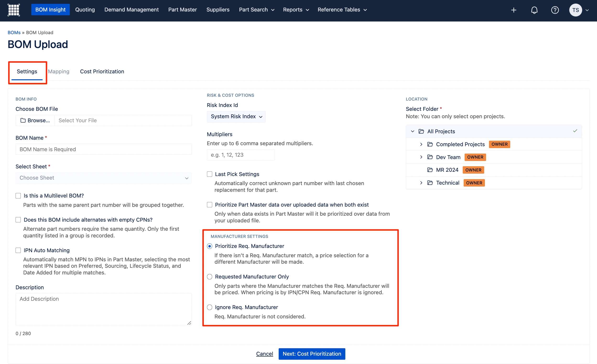Image resolution: width=597 pixels, height=364 pixels.
Task: Click the MR 2024 folder icon
Action: coord(430,170)
